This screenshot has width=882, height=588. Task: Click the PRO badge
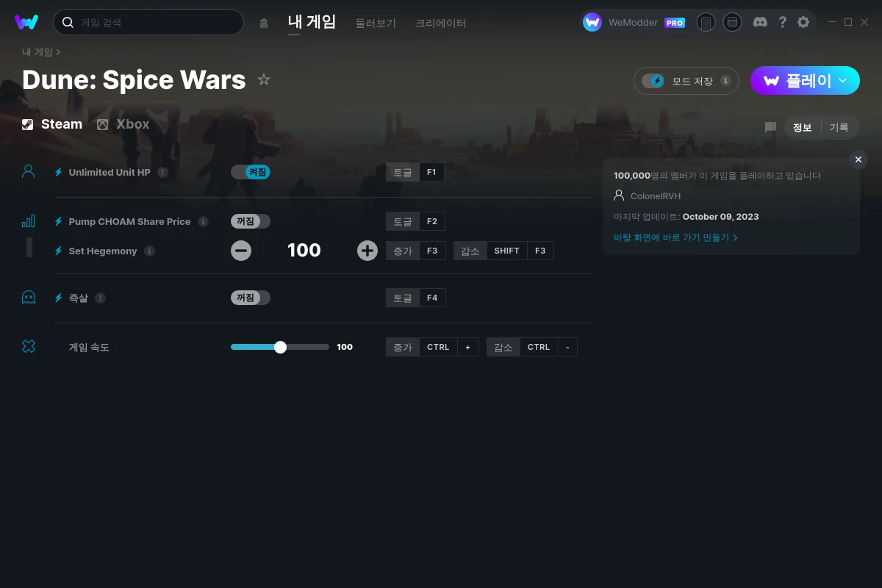point(675,23)
